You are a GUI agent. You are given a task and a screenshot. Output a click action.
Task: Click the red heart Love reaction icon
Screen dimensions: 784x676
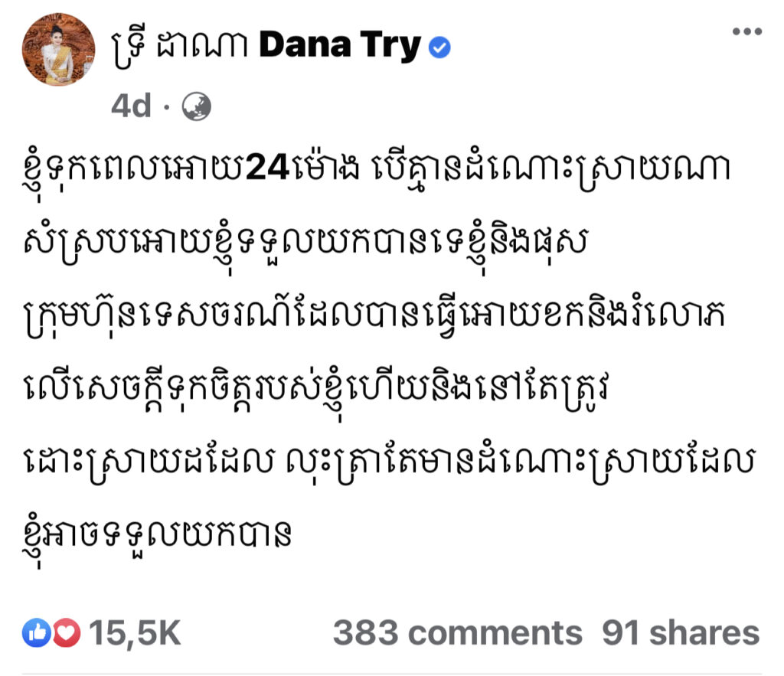coord(67,632)
